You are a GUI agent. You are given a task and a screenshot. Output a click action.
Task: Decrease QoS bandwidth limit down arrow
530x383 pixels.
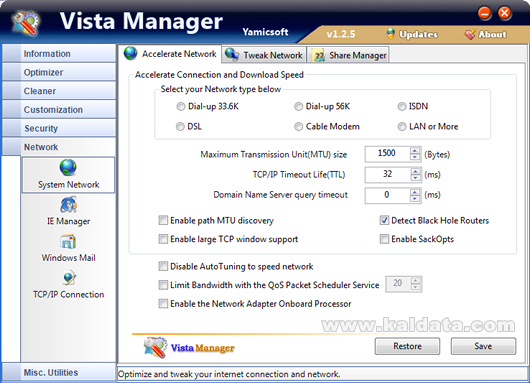(x=416, y=287)
